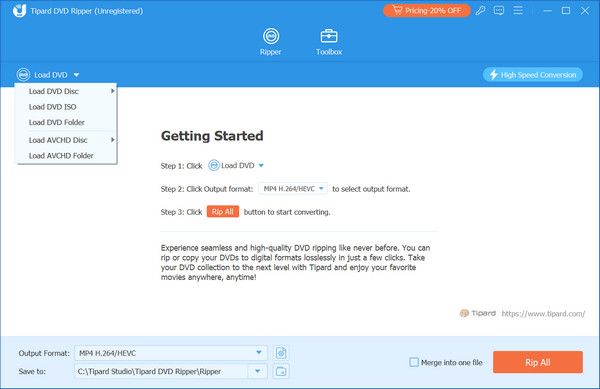This screenshot has height=389, width=600.
Task: Choose Load DVD ISO
Action: [65, 107]
